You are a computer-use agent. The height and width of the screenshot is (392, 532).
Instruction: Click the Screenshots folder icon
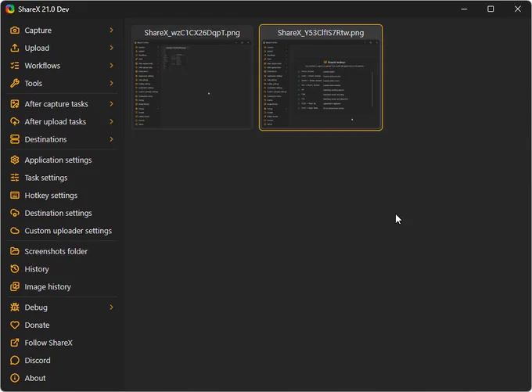pyautogui.click(x=15, y=251)
